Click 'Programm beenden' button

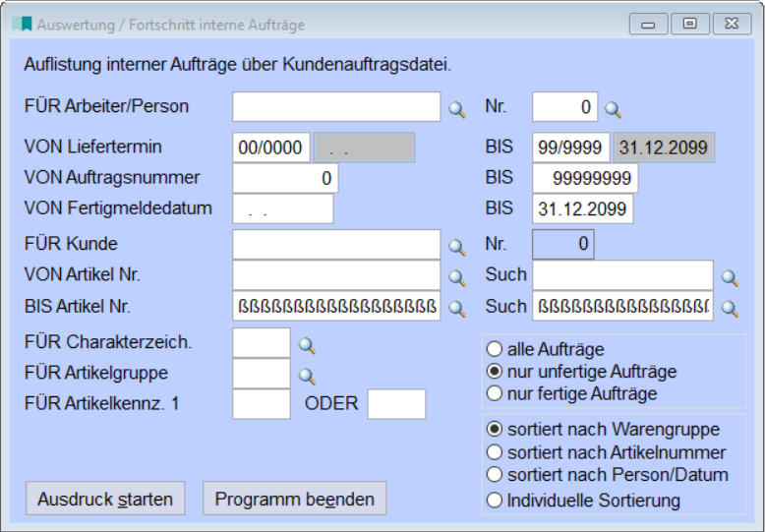(295, 499)
